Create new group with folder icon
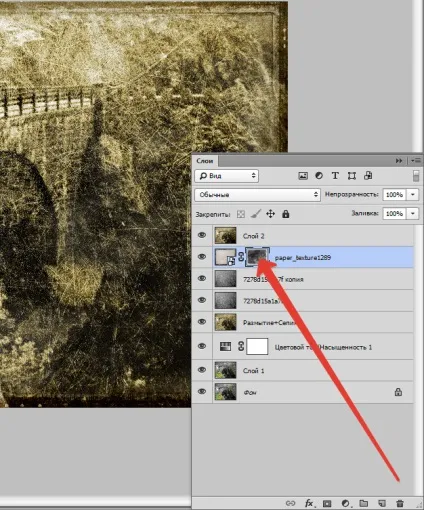424x510 pixels. coord(364,503)
